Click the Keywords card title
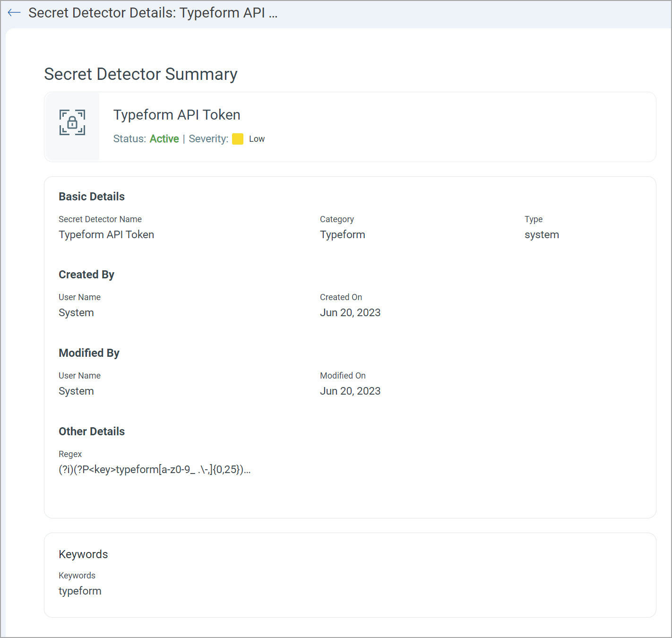 click(x=83, y=554)
